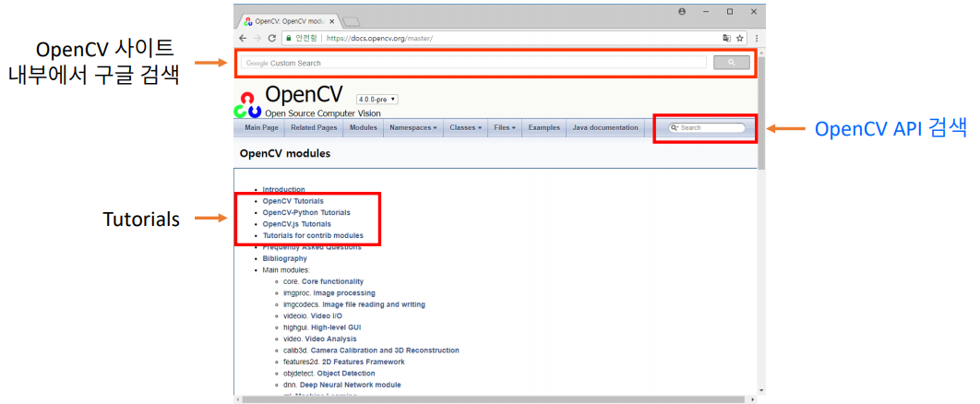Click the vertical scrollbar thumb
The height and width of the screenshot is (404, 980).
(761, 113)
